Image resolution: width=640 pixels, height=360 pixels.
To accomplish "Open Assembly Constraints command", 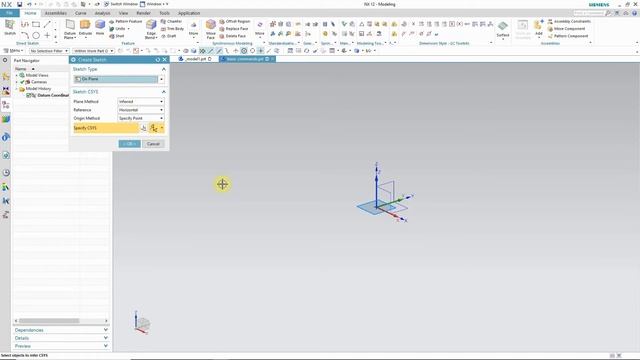I will [x=569, y=21].
